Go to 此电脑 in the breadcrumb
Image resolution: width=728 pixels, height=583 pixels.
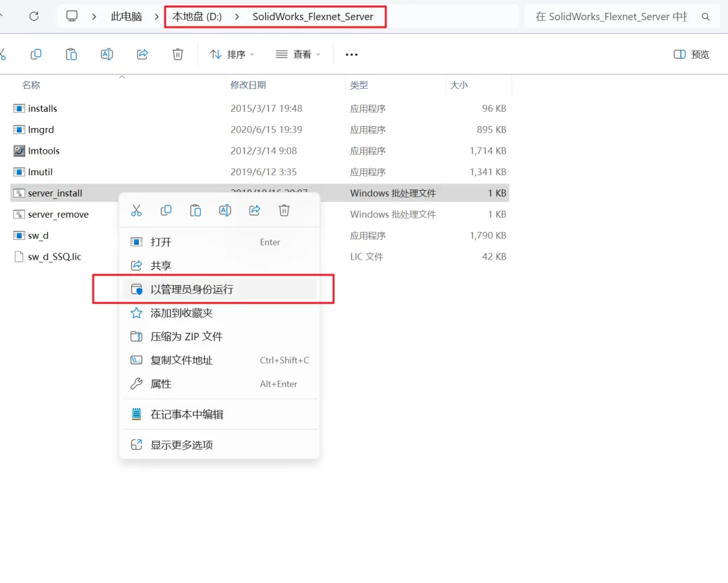tap(126, 17)
